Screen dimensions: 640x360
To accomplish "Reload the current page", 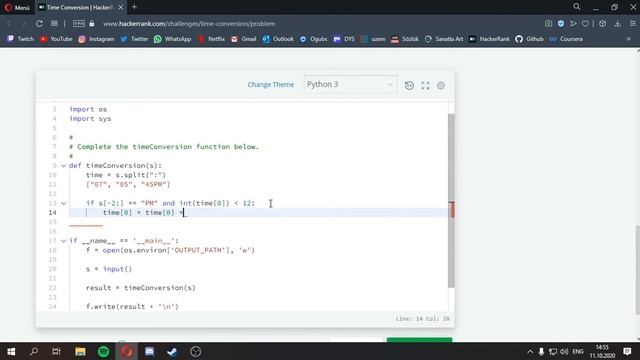I will (39, 24).
